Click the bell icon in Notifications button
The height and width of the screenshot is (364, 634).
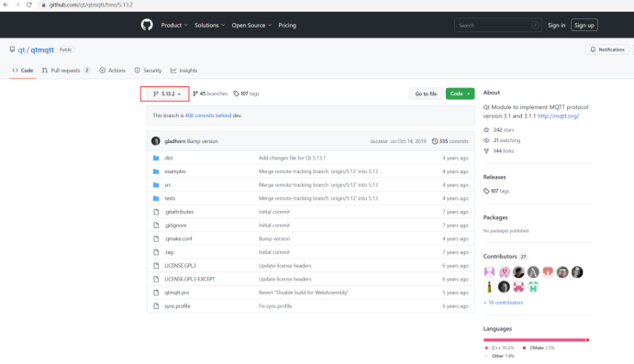(593, 50)
